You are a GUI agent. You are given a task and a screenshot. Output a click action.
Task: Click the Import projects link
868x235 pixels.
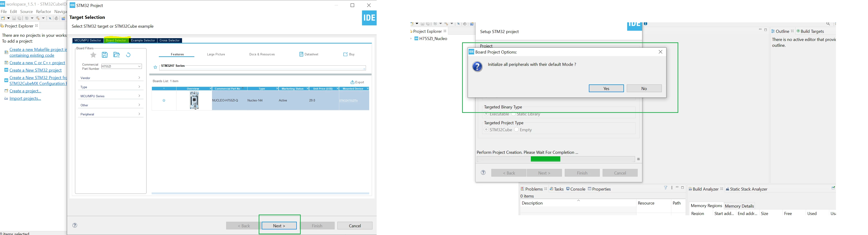(25, 99)
